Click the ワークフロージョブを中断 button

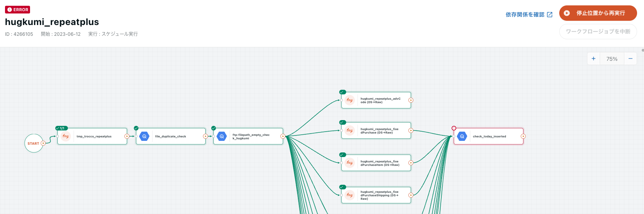tap(598, 32)
